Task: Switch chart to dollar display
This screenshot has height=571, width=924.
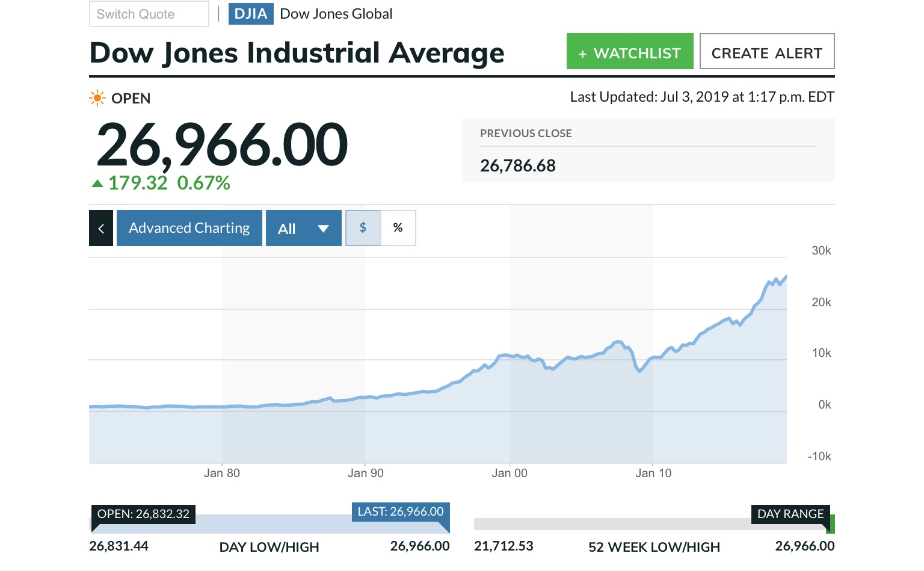Action: (363, 228)
